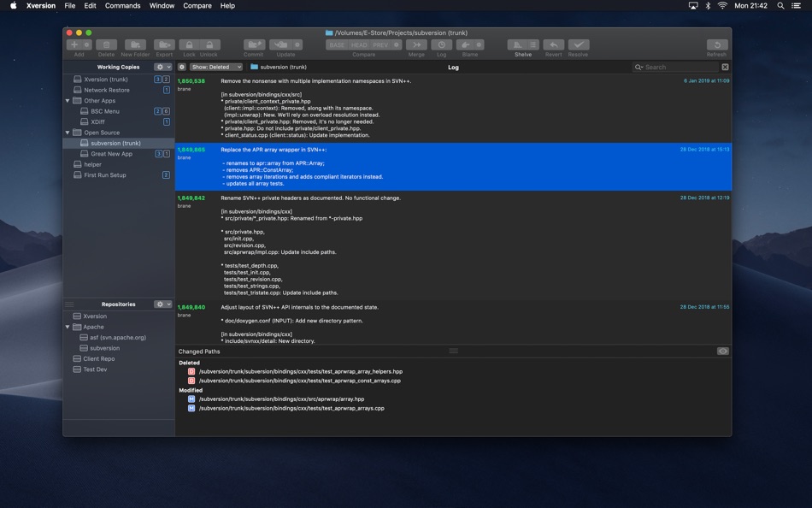The height and width of the screenshot is (508, 812).
Task: Click the Log clock toolbar icon
Action: point(442,44)
